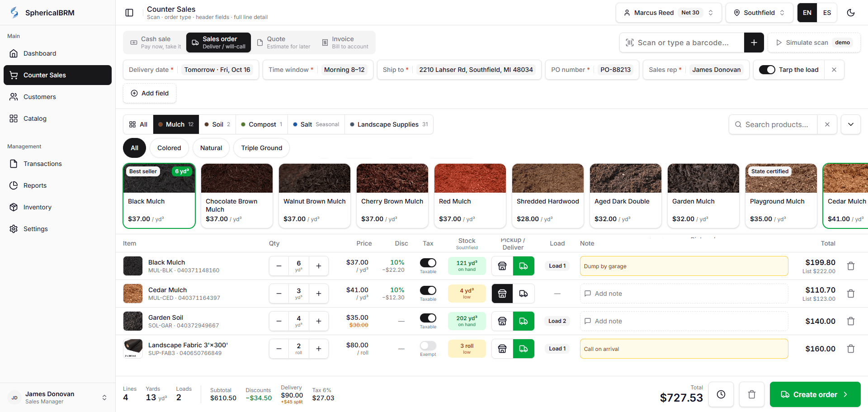Screen dimensions: 868x412
Task: Delete the Cedar Mulch line
Action: [x=851, y=294]
